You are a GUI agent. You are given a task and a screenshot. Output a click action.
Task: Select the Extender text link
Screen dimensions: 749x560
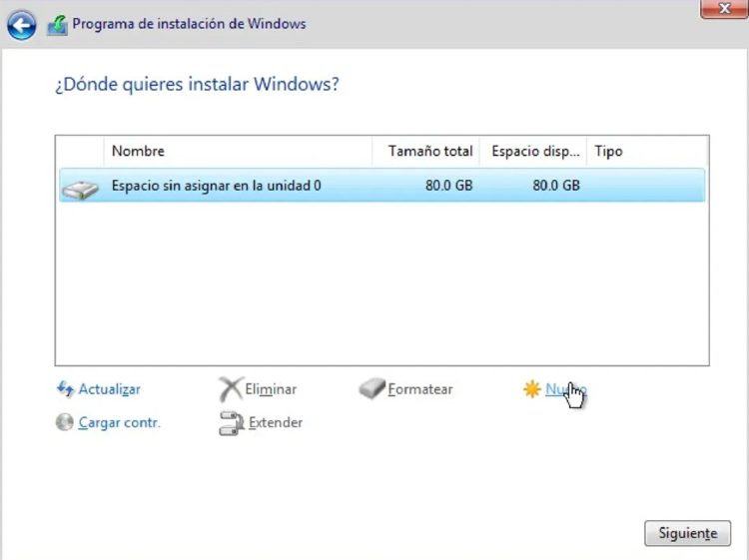point(276,422)
